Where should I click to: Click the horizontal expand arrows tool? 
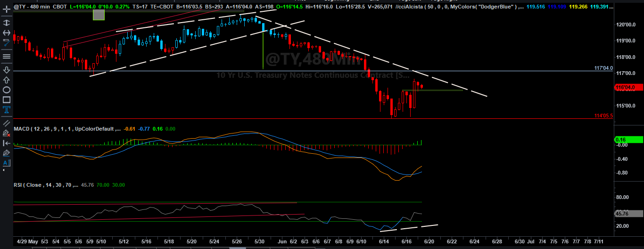coord(7,33)
